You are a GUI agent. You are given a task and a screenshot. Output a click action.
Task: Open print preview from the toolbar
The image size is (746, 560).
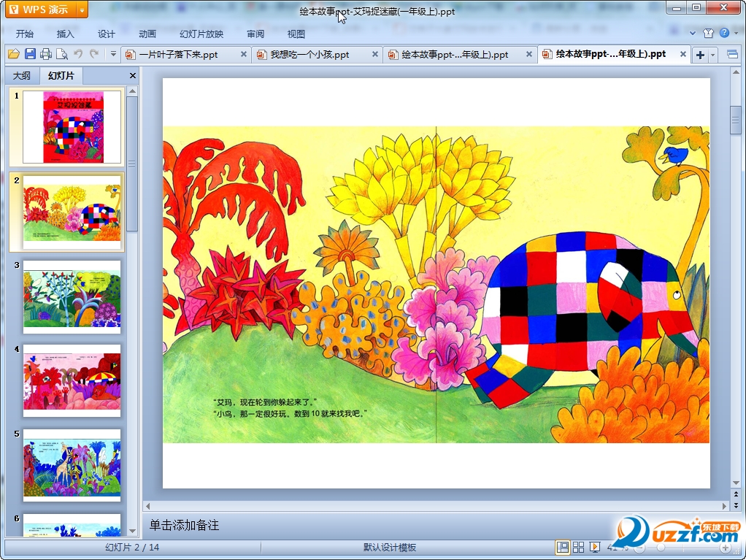point(62,54)
